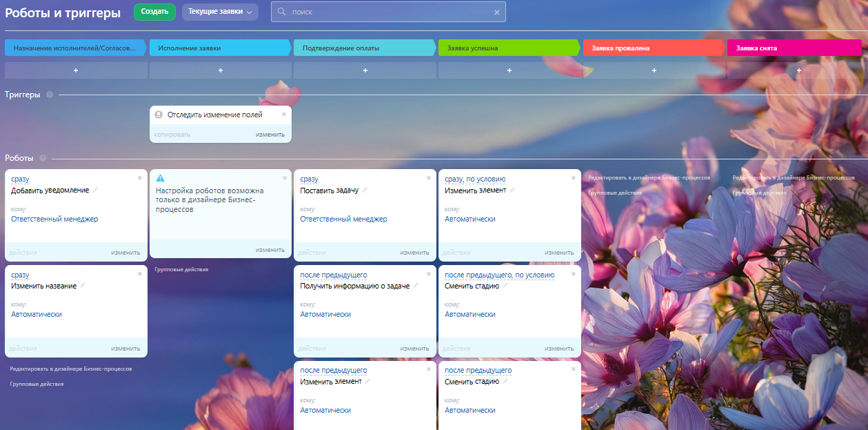The height and width of the screenshot is (430, 868).
Task: Open Групповые действия under Заявка провалена column
Action: coord(615,193)
